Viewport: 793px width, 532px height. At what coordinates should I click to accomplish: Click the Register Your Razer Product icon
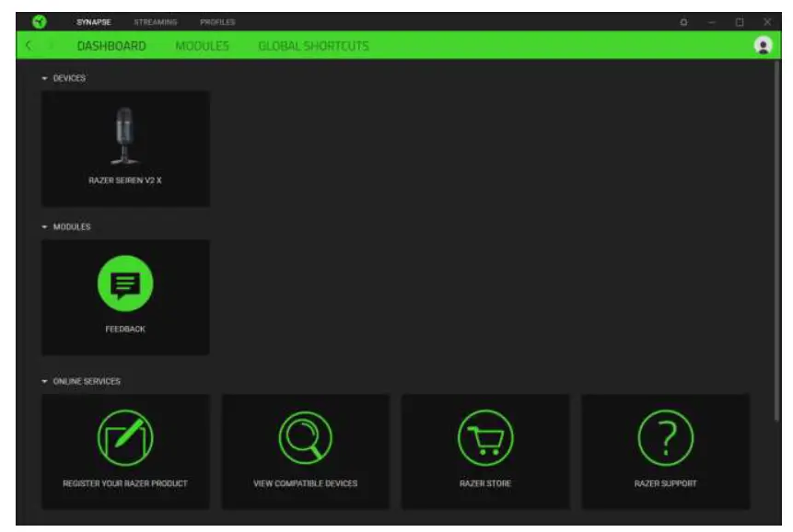click(125, 437)
